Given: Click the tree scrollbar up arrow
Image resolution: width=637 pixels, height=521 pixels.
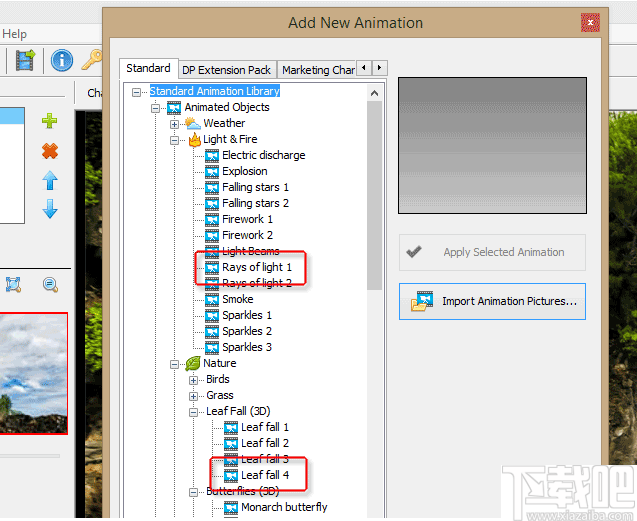Looking at the screenshot, I should pos(375,93).
